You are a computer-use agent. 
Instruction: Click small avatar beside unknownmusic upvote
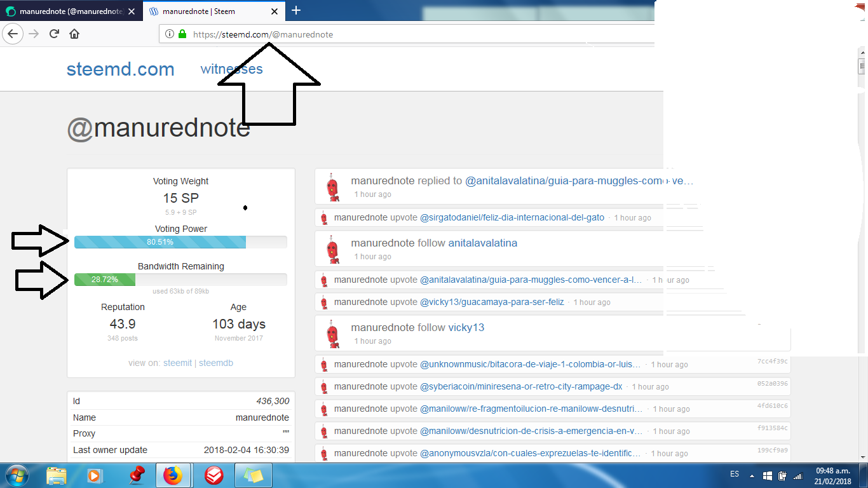324,365
